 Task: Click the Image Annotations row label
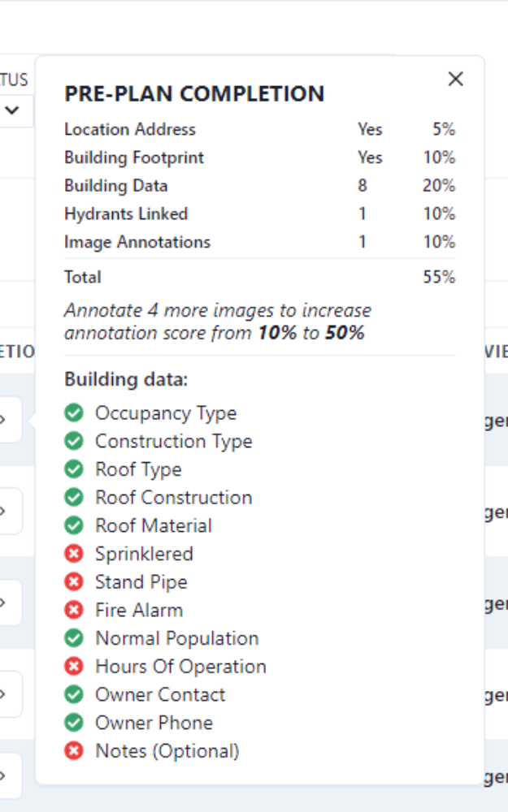tap(137, 242)
